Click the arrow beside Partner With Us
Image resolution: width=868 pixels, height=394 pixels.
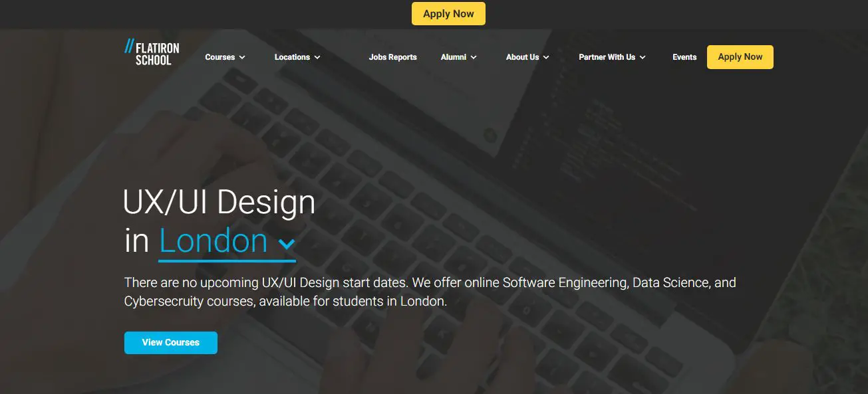click(x=643, y=57)
